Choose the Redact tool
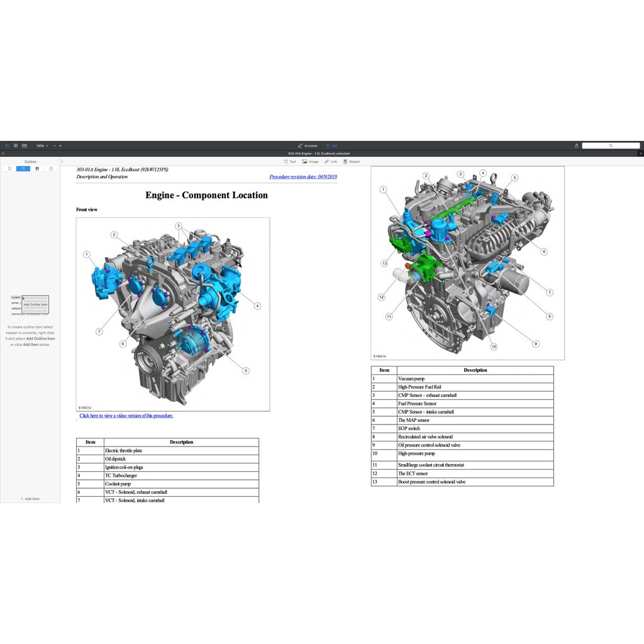The image size is (644, 644). click(352, 162)
